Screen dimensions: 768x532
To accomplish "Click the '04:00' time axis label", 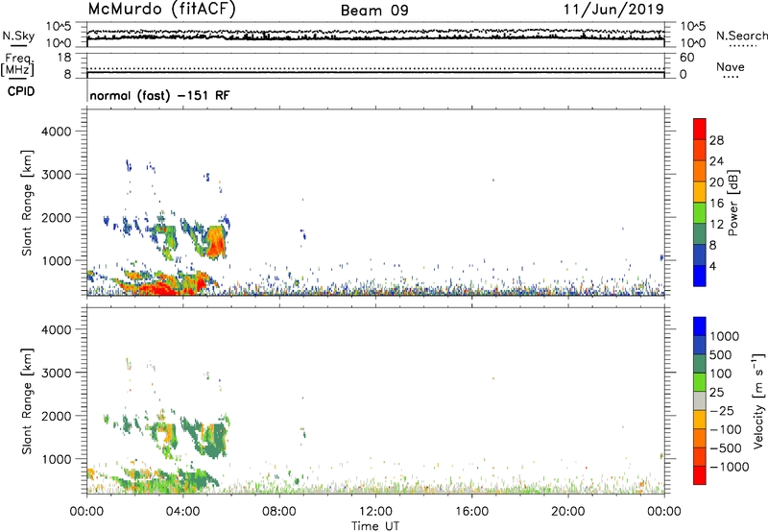I will point(182,512).
